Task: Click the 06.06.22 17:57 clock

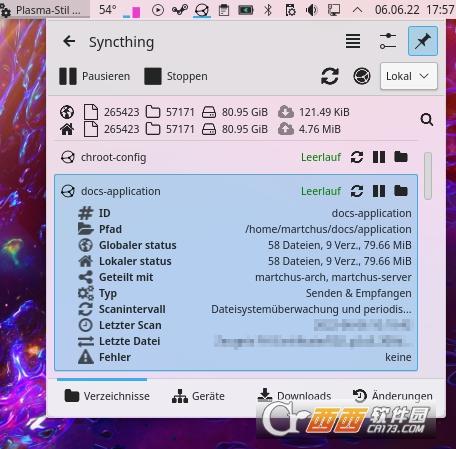Action: (x=415, y=10)
